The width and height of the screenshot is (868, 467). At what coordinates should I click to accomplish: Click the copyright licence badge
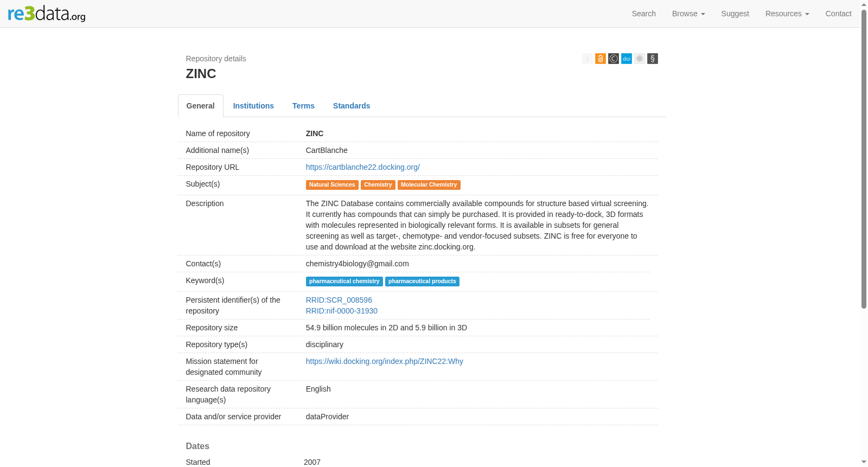click(614, 59)
